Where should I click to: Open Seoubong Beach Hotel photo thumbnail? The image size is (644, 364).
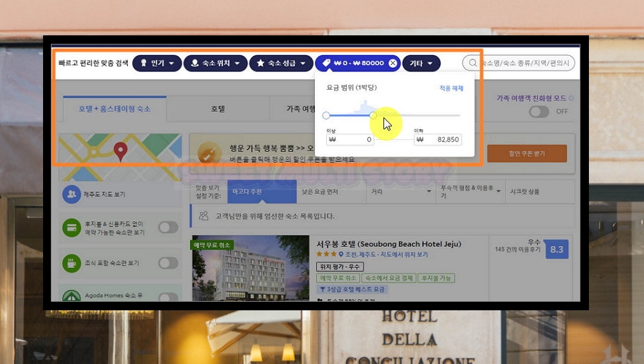[x=251, y=268]
